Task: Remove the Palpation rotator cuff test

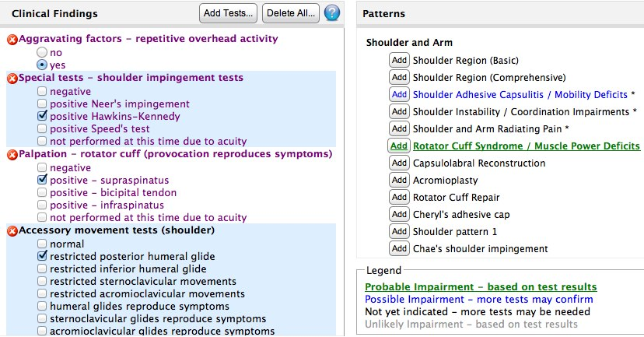Action: point(12,154)
